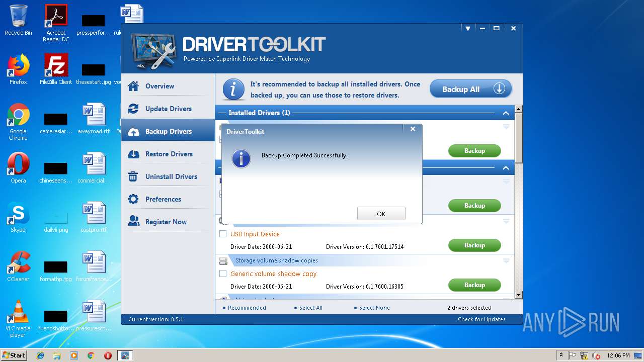The width and height of the screenshot is (644, 362).
Task: Click Backup button above USB Input Device
Action: pos(474,206)
